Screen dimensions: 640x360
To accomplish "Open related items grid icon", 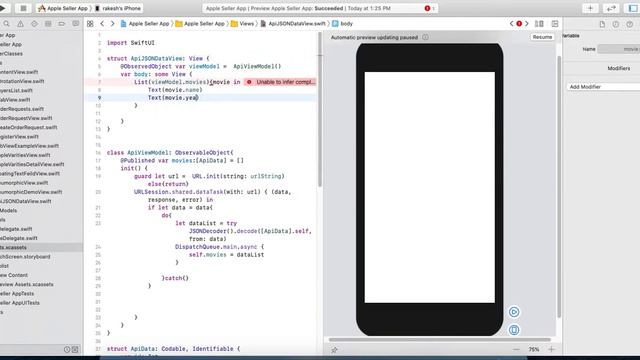I will click(x=90, y=24).
